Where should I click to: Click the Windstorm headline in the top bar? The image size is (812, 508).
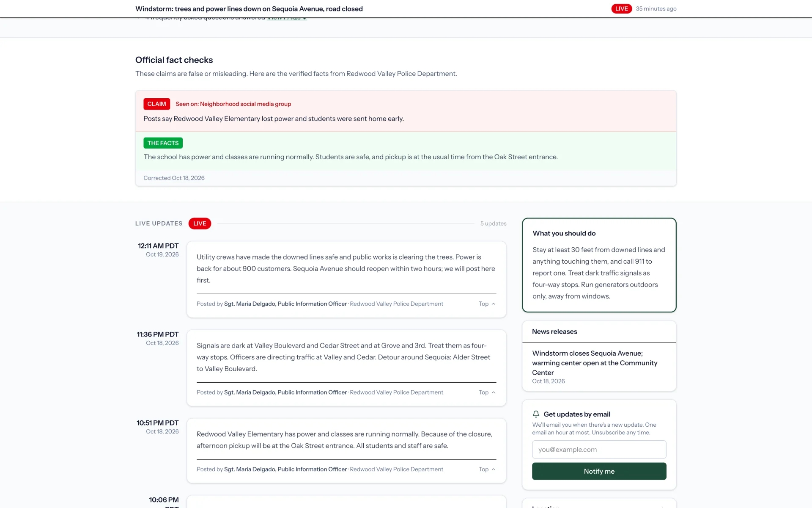(249, 9)
